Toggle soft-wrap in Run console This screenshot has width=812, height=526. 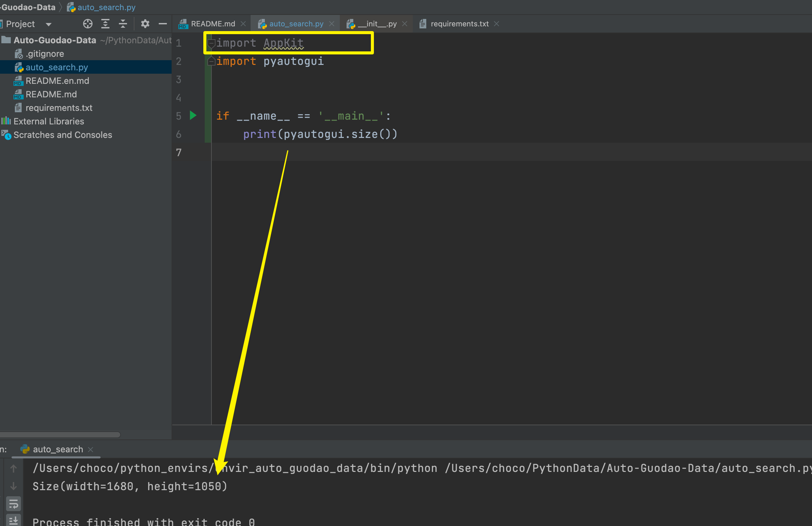click(13, 504)
